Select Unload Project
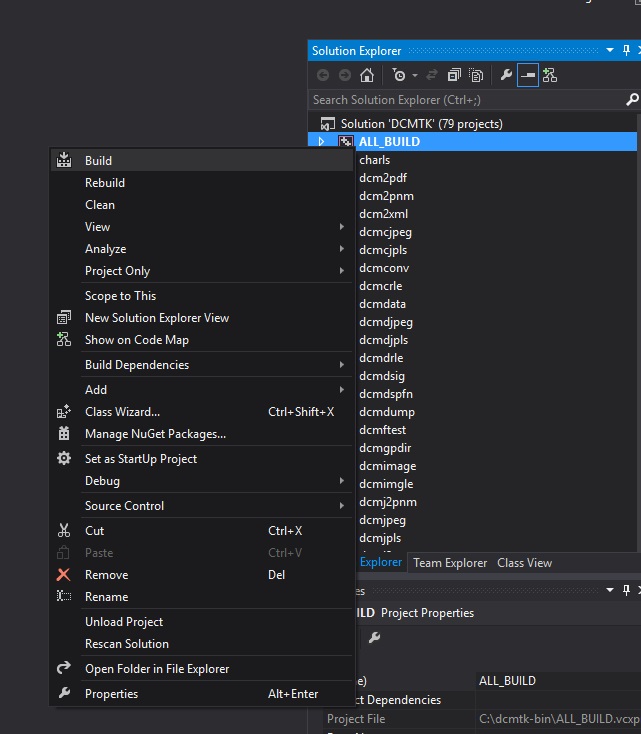 [x=201, y=622]
